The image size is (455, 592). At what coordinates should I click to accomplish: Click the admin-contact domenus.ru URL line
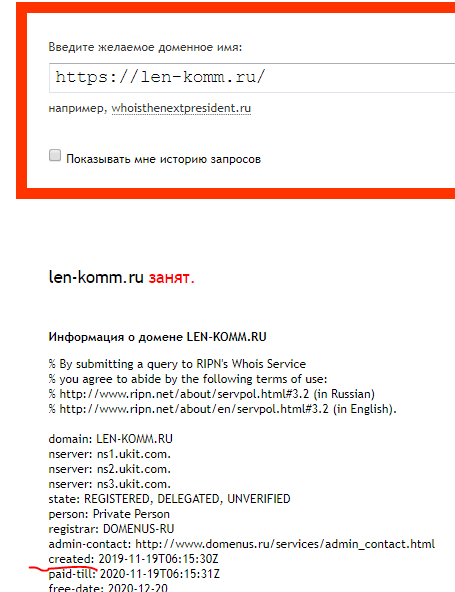(x=242, y=544)
